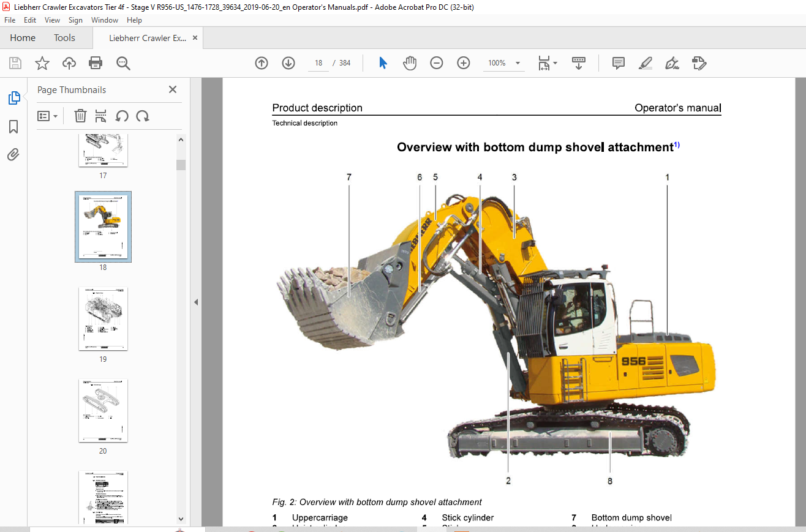Viewport: 806px width, 532px height.
Task: Zoom out with minus button
Action: (x=437, y=63)
